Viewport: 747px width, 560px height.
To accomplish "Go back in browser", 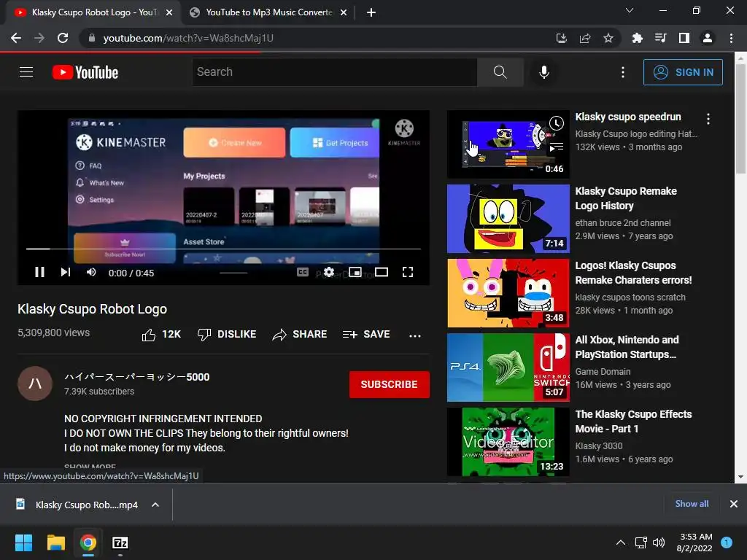I will pos(16,38).
